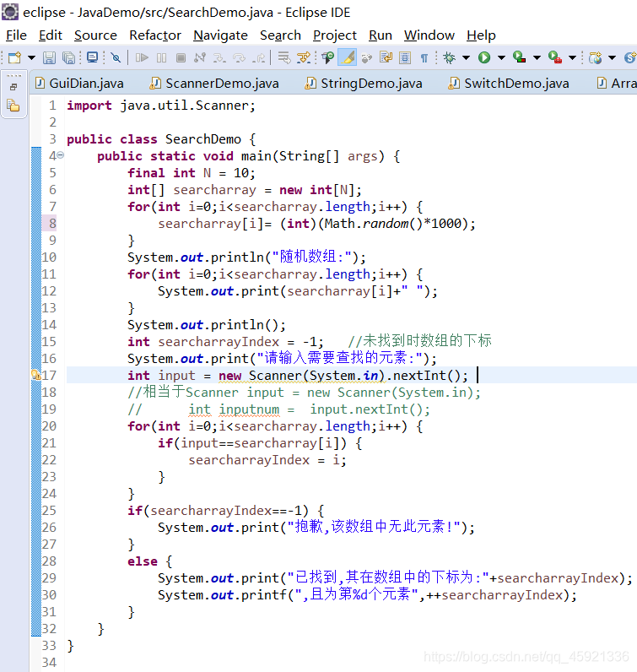Open the Navigate menu
The height and width of the screenshot is (672, 637).
click(220, 35)
